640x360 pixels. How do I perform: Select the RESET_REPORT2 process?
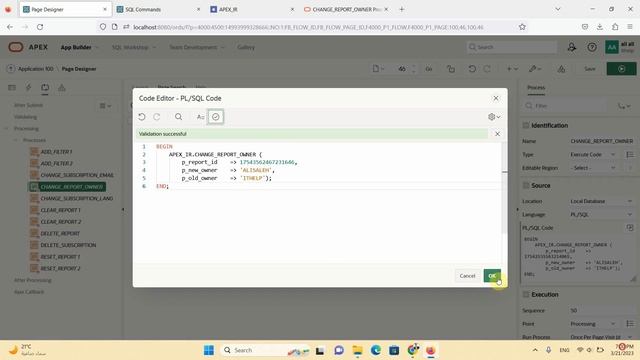pyautogui.click(x=60, y=269)
